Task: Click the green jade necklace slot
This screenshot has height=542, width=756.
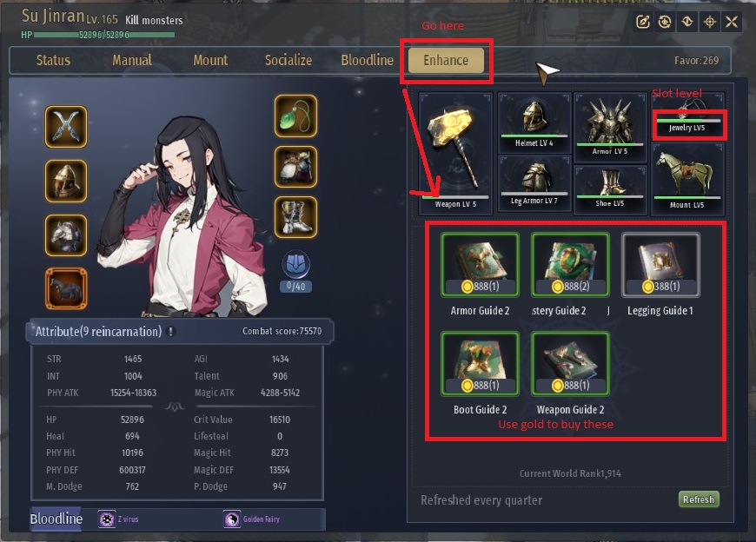Action: pyautogui.click(x=296, y=116)
